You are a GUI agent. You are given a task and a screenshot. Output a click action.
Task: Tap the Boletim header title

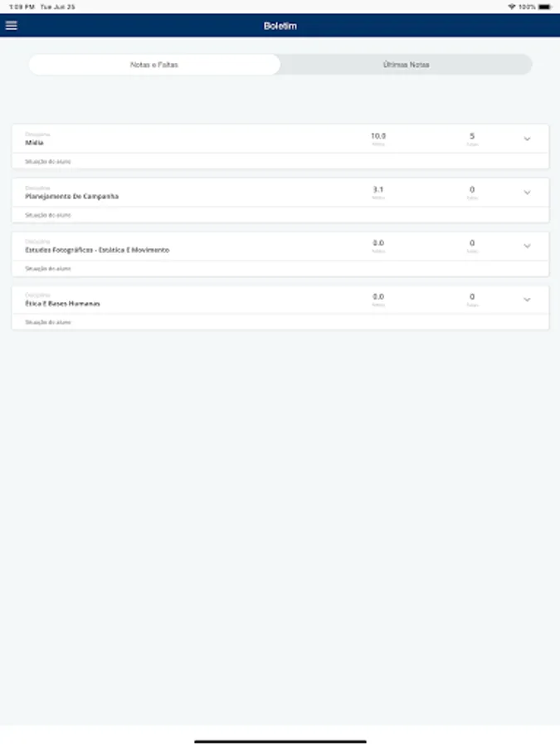coord(280,26)
